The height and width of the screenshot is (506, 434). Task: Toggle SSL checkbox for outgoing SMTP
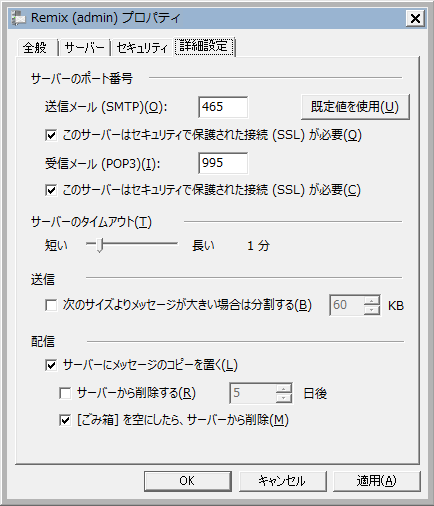pyautogui.click(x=51, y=135)
